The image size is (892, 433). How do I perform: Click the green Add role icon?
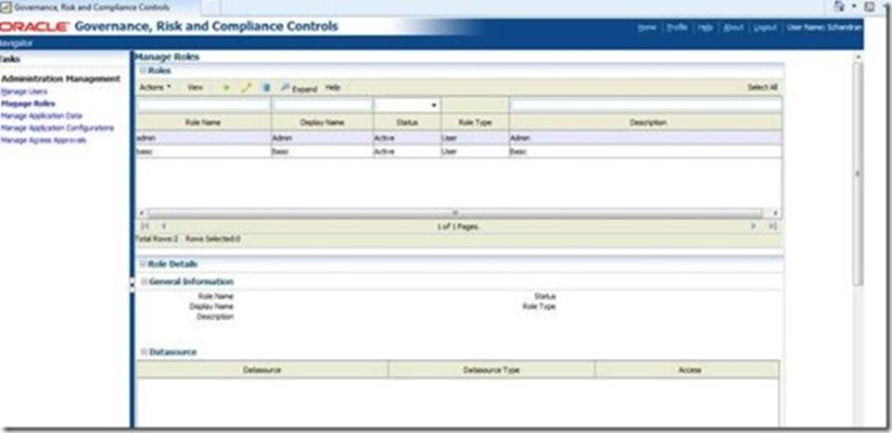pyautogui.click(x=226, y=88)
